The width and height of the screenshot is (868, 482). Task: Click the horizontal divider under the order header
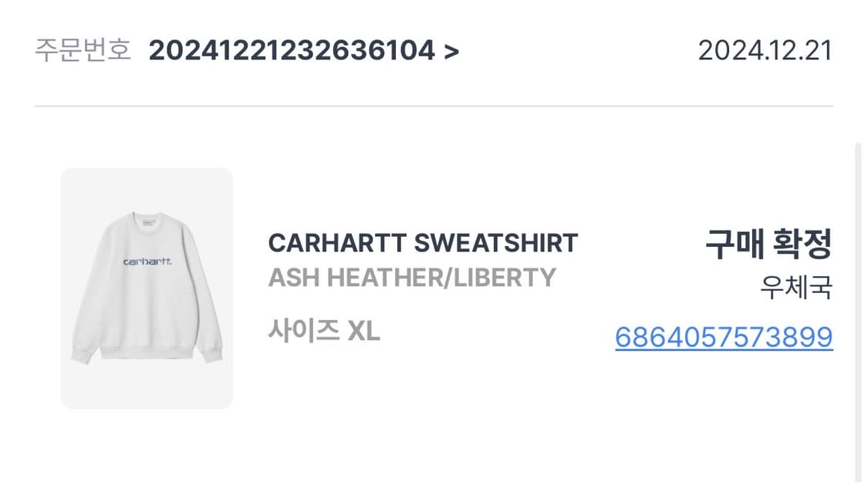click(x=434, y=106)
